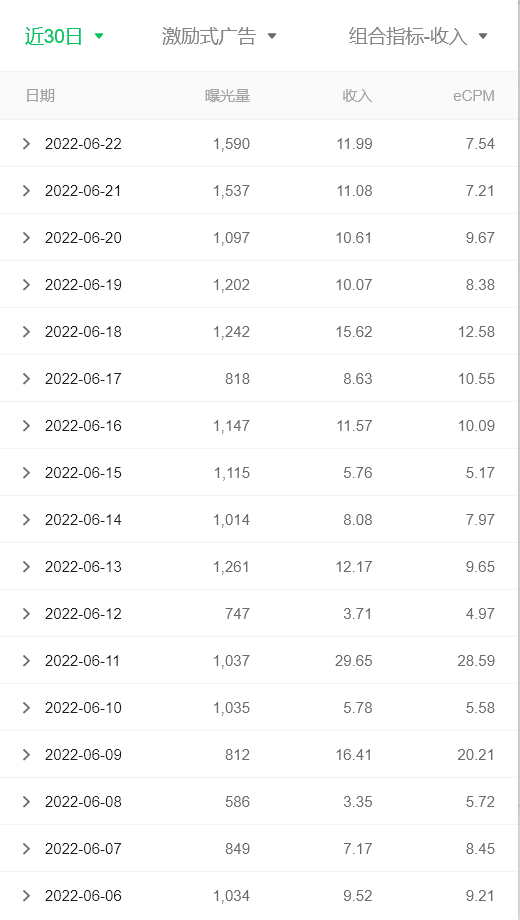Screen dimensions: 520x920
Task: Open the 激励式广告 ad type dropdown
Action: (x=219, y=36)
